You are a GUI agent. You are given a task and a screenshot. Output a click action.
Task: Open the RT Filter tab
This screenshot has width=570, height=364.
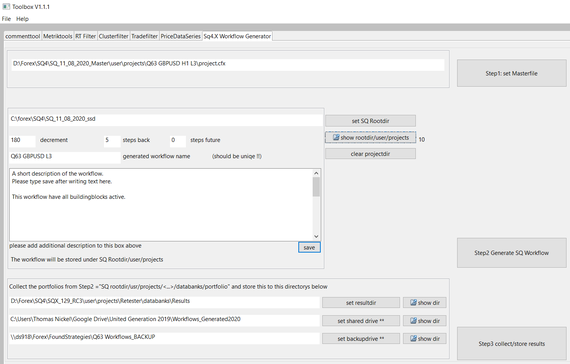pyautogui.click(x=85, y=36)
